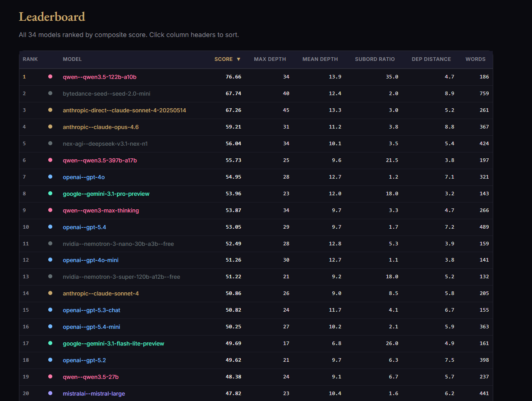Click tan dot beside claude-opus-4.6
The width and height of the screenshot is (532, 401).
point(50,127)
